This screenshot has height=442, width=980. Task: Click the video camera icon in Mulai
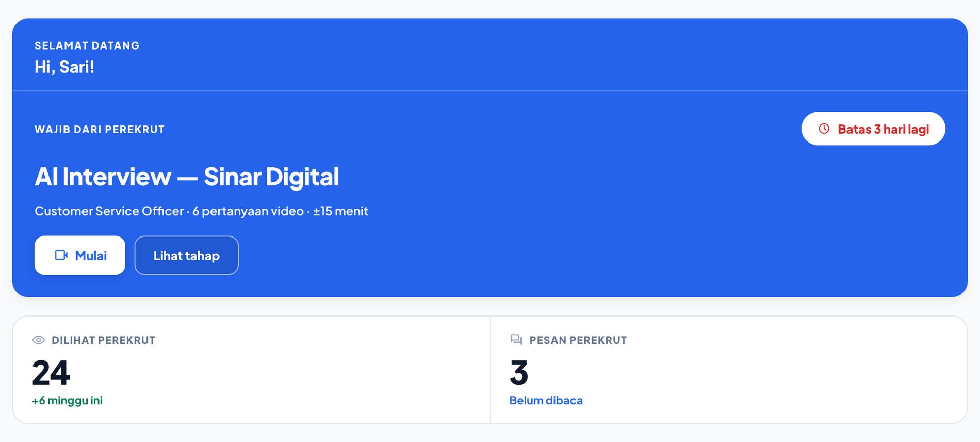(61, 255)
